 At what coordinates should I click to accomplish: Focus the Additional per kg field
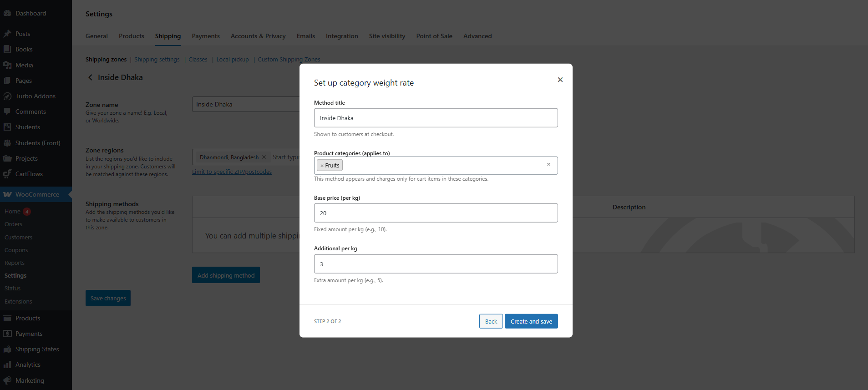[436, 264]
